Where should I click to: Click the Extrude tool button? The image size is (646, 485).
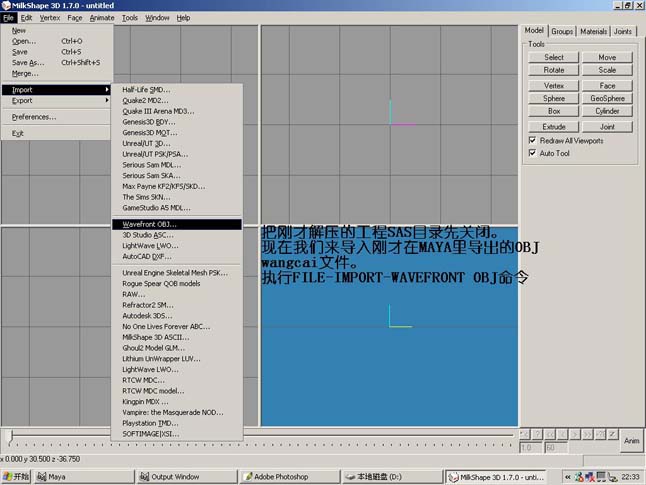[554, 127]
